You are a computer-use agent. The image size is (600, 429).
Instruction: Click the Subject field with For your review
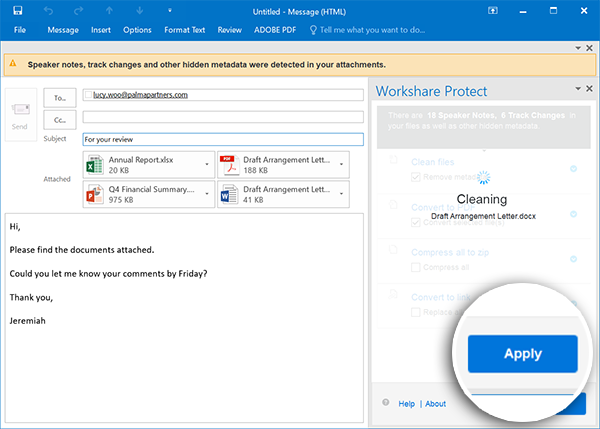223,139
